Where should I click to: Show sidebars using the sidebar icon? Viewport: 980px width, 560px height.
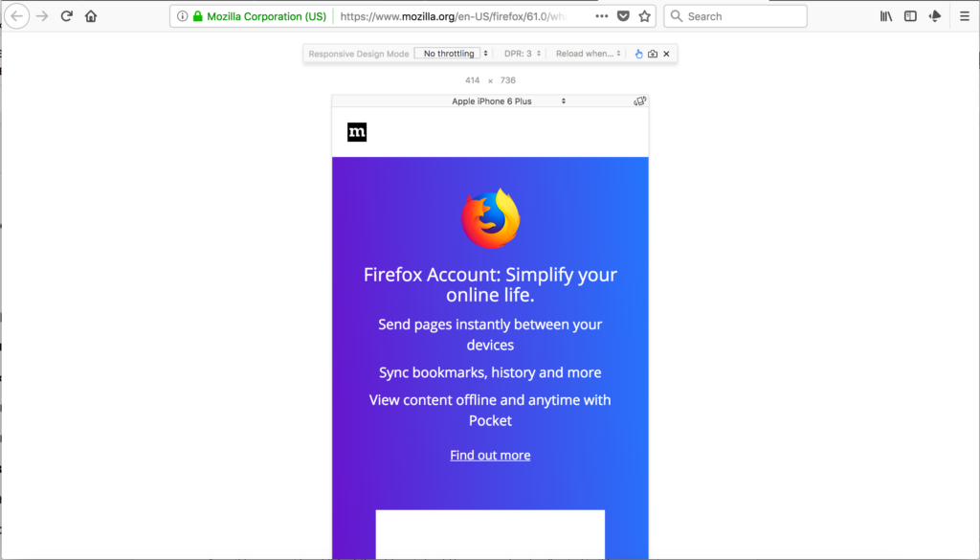(910, 16)
